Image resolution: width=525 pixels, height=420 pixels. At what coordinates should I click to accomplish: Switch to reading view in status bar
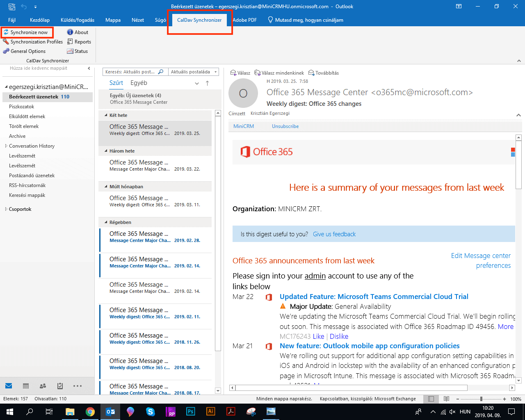click(446, 399)
